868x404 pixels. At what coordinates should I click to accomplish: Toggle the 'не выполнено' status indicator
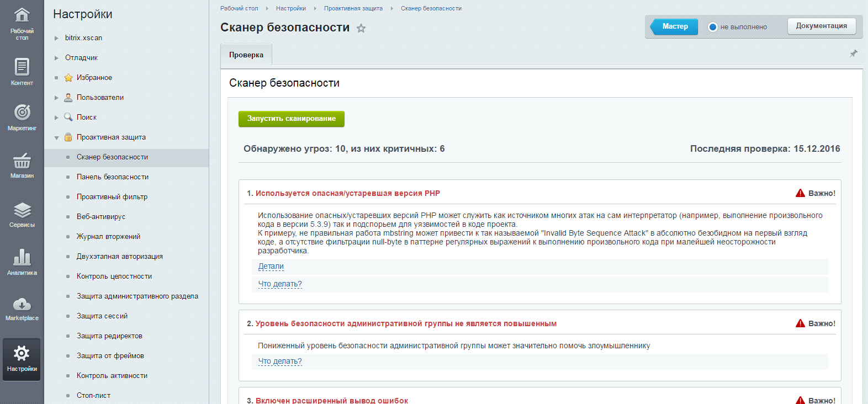tap(713, 27)
